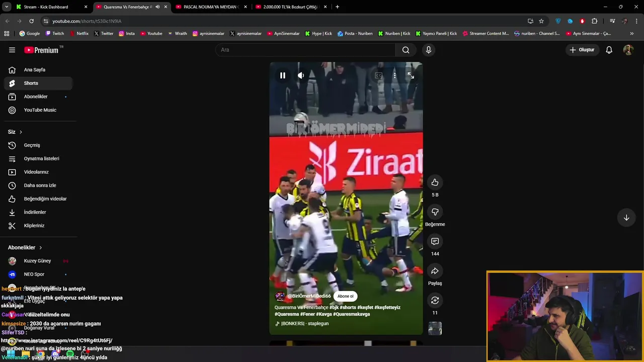
Task: Expand the Siz section chevron
Action: [21, 132]
